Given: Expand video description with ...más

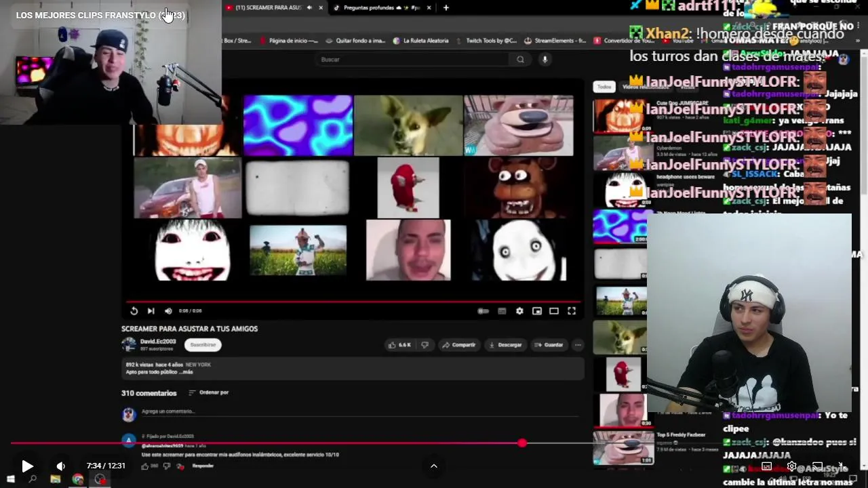Looking at the screenshot, I should coord(186,372).
